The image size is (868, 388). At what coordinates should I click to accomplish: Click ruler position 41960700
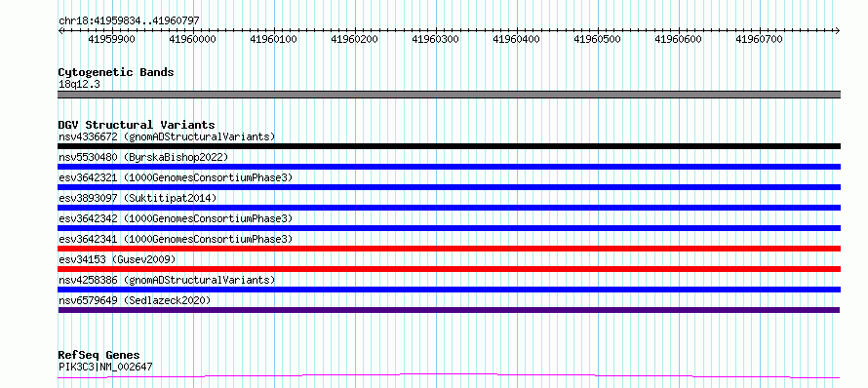[x=760, y=39]
